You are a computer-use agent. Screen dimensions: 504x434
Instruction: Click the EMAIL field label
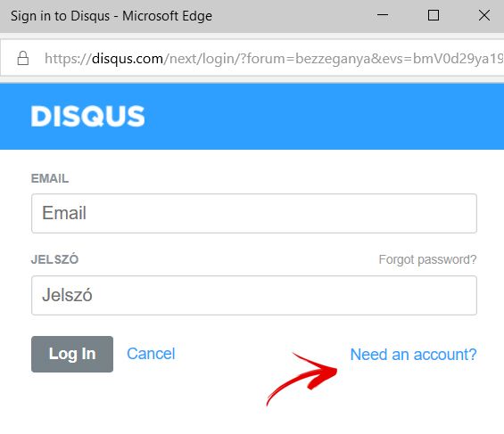[x=50, y=178]
